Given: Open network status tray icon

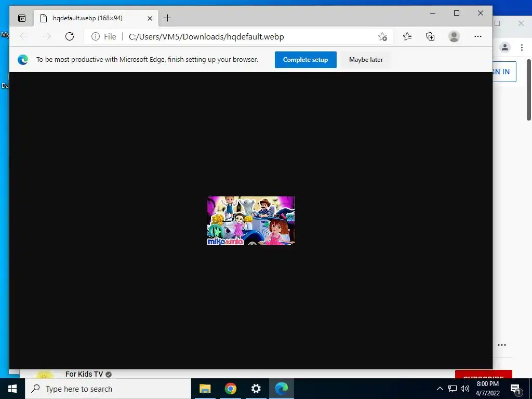Looking at the screenshot, I should pyautogui.click(x=453, y=389).
